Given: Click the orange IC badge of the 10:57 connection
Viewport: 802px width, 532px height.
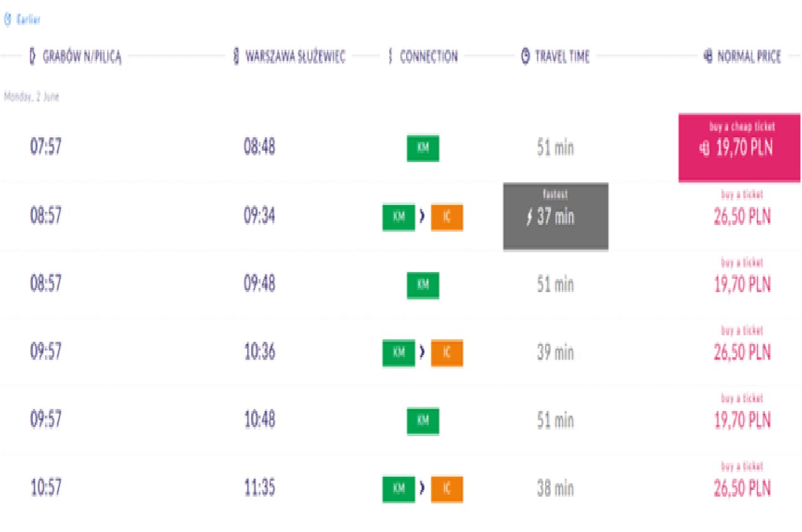Looking at the screenshot, I should pos(447,488).
